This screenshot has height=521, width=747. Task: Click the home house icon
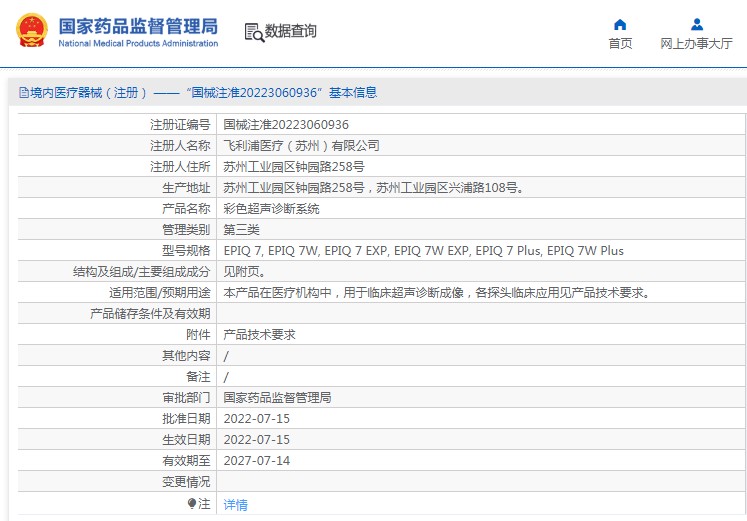[x=620, y=24]
